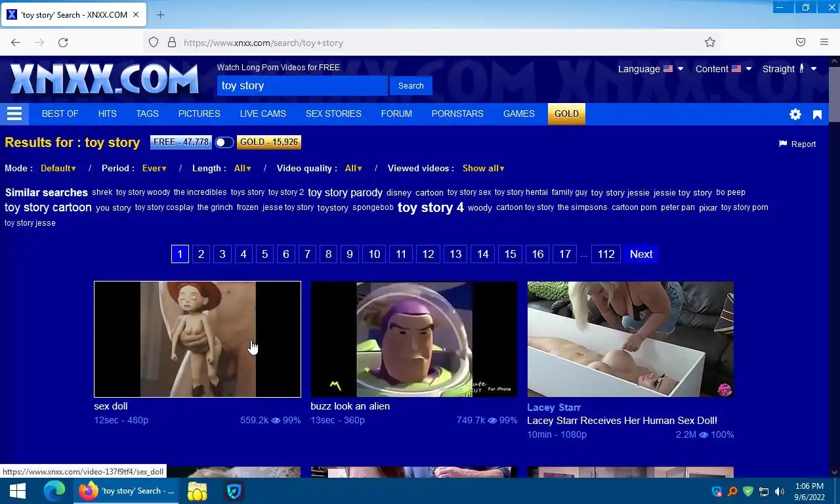Click the green shield tray icon
840x504 pixels.
[x=748, y=492]
